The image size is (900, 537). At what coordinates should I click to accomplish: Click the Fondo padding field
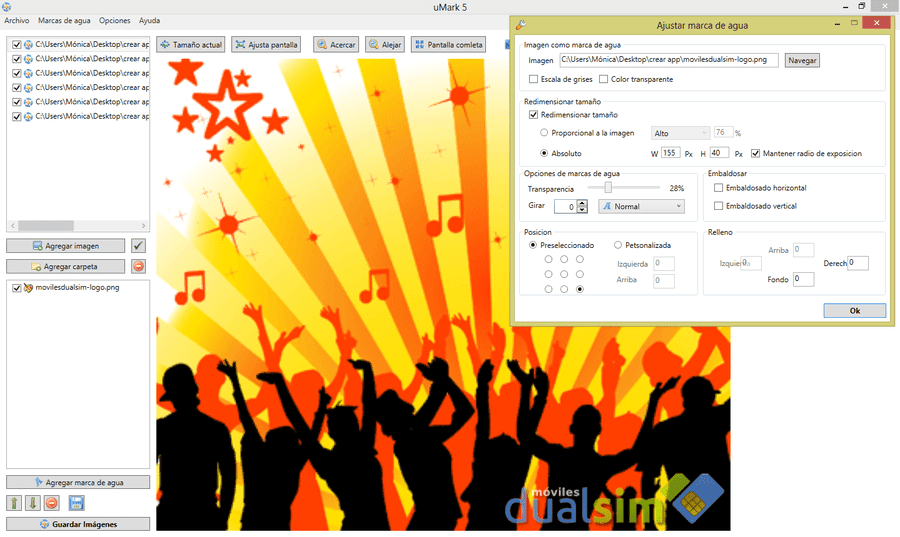[x=803, y=279]
